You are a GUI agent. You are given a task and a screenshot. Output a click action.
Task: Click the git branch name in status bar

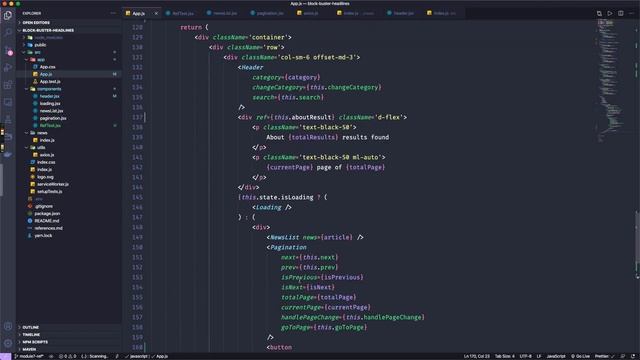coord(29,356)
